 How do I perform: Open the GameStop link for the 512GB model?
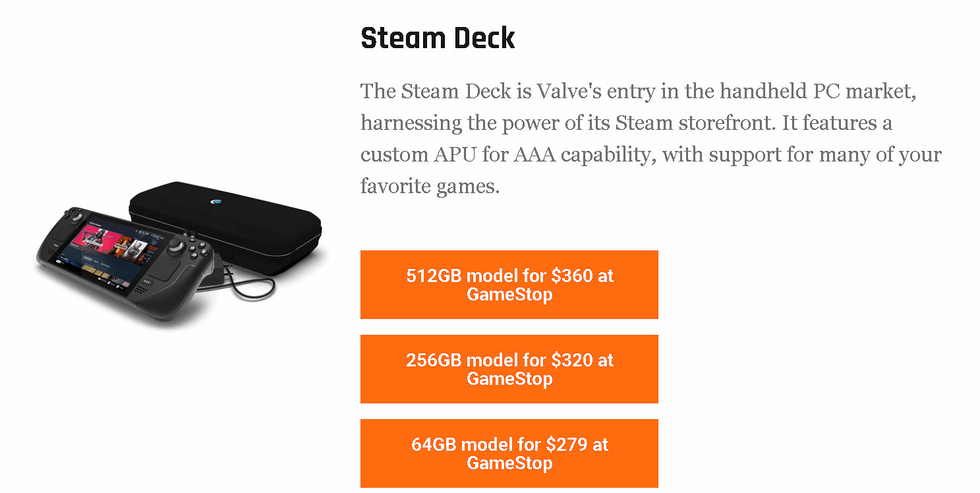click(x=509, y=285)
